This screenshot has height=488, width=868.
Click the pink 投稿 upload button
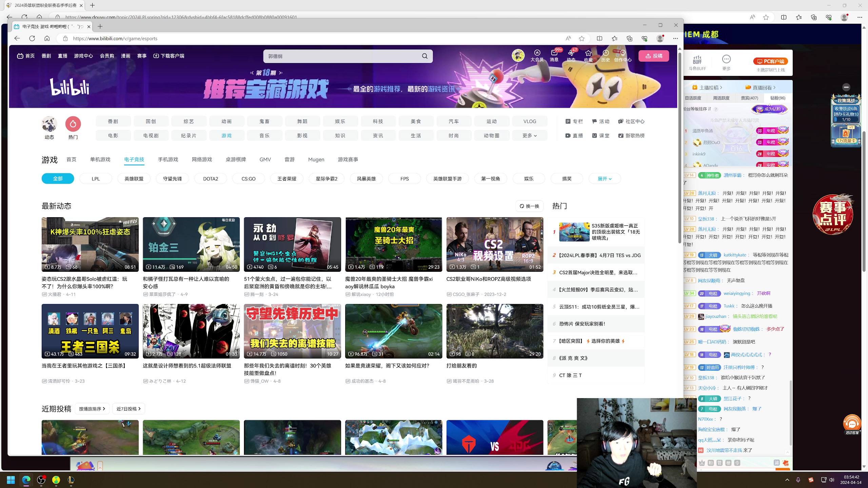click(654, 56)
